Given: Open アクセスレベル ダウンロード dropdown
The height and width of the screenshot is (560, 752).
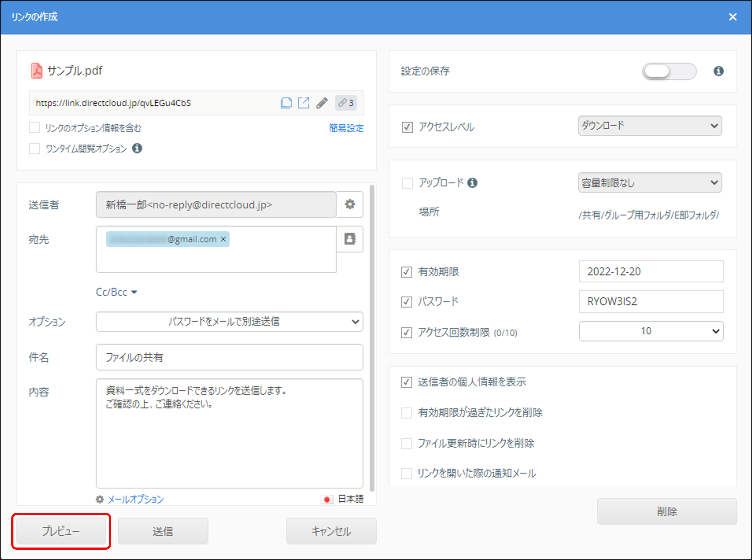Looking at the screenshot, I should 650,126.
